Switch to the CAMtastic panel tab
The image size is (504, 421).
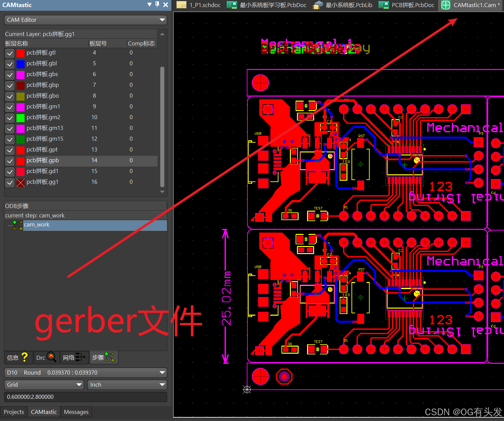(x=44, y=412)
